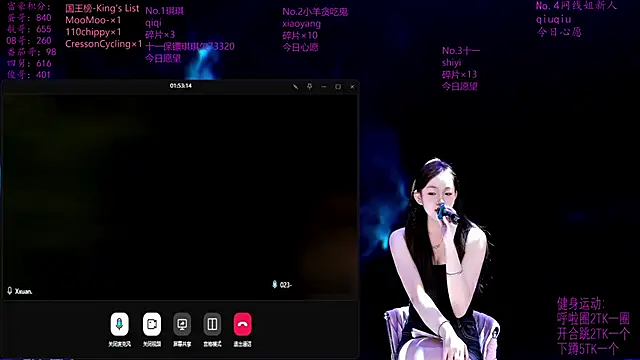Maximize the call window
The width and height of the screenshot is (640, 360).
(338, 87)
